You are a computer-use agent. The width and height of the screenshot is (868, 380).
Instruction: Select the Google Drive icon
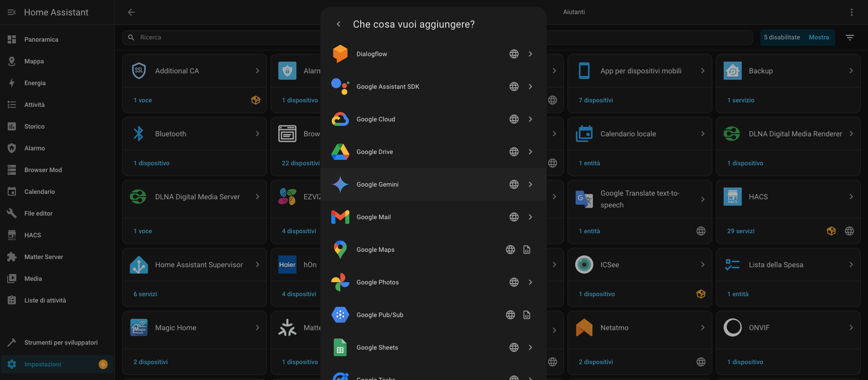coord(340,152)
